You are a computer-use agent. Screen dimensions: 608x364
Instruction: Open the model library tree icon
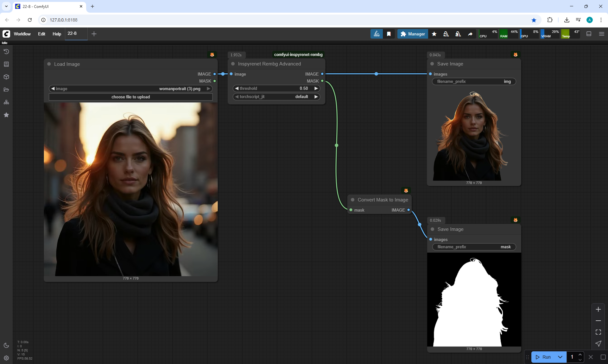tap(6, 102)
